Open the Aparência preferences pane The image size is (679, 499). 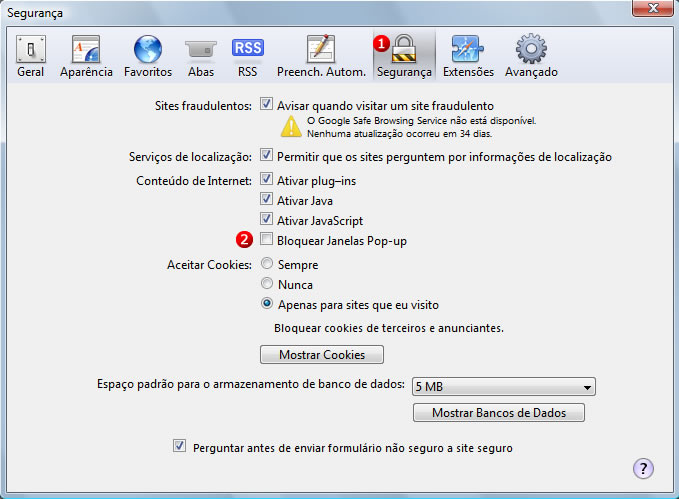pos(85,56)
